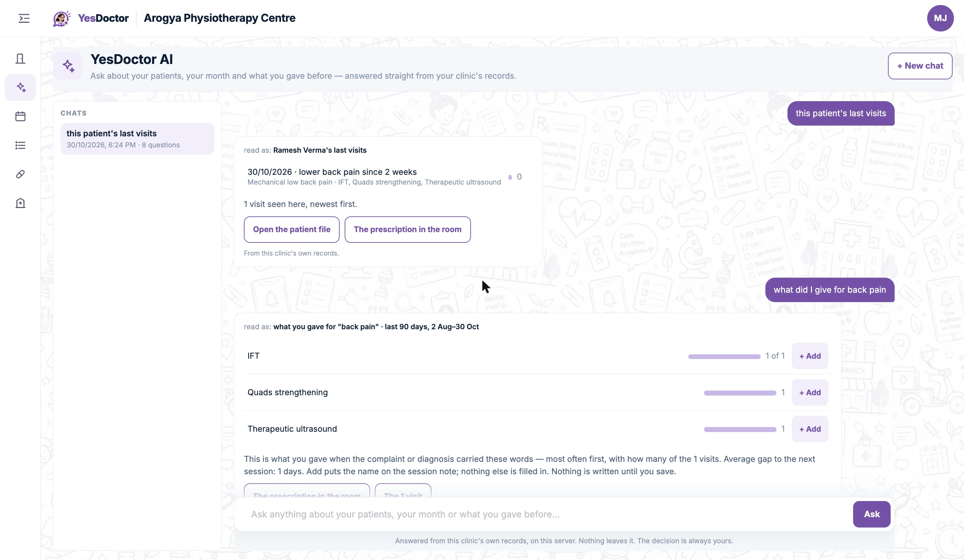This screenshot has width=964, height=560.
Task: Start a new chat
Action: tap(920, 66)
